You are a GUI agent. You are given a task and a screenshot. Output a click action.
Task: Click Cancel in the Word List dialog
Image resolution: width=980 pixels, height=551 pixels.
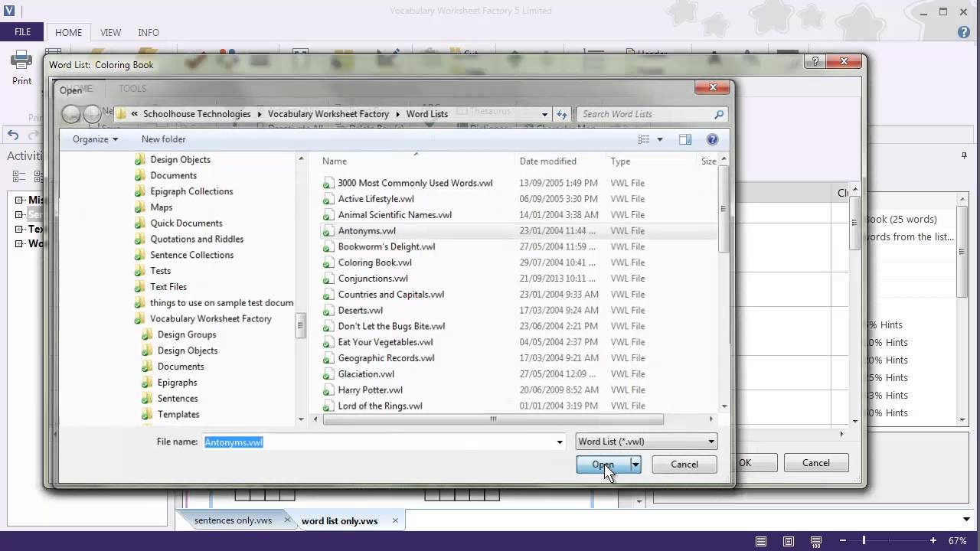coord(816,463)
